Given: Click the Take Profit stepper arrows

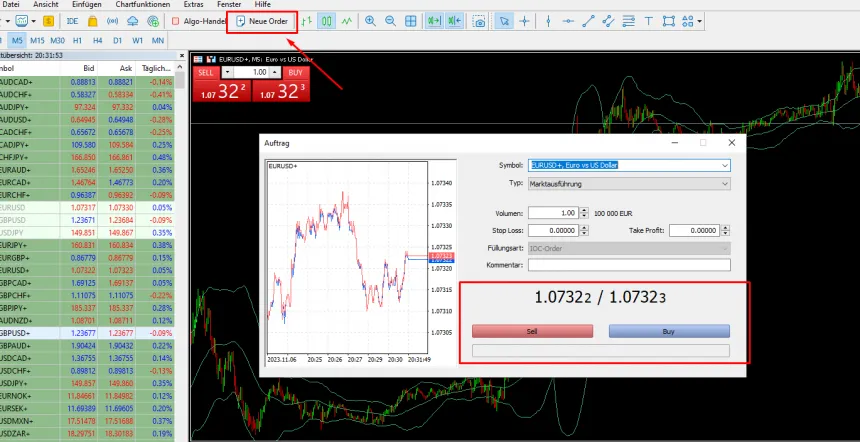Looking at the screenshot, I should [726, 231].
